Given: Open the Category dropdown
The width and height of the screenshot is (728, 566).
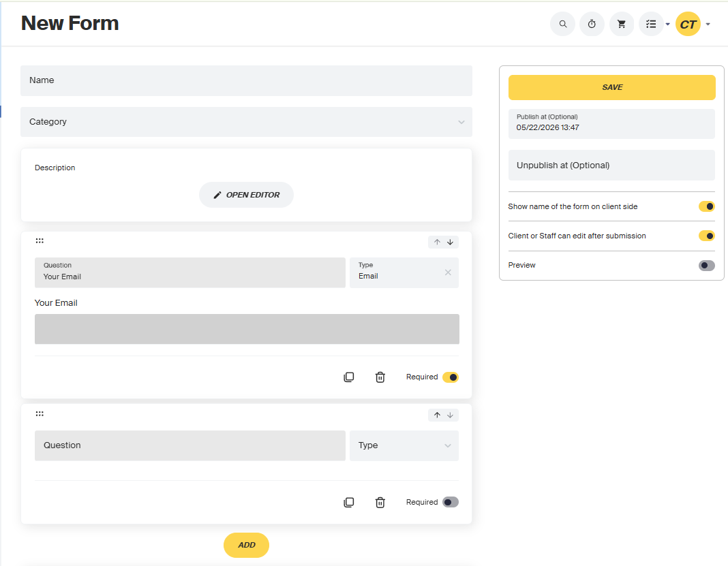Looking at the screenshot, I should pos(246,122).
